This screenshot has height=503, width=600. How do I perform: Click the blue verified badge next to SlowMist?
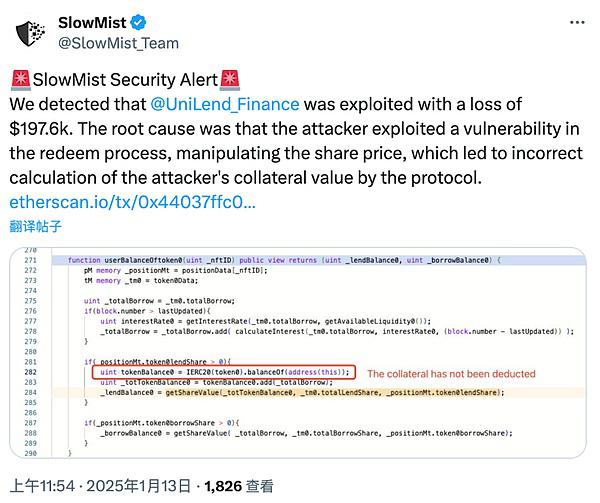click(x=138, y=23)
